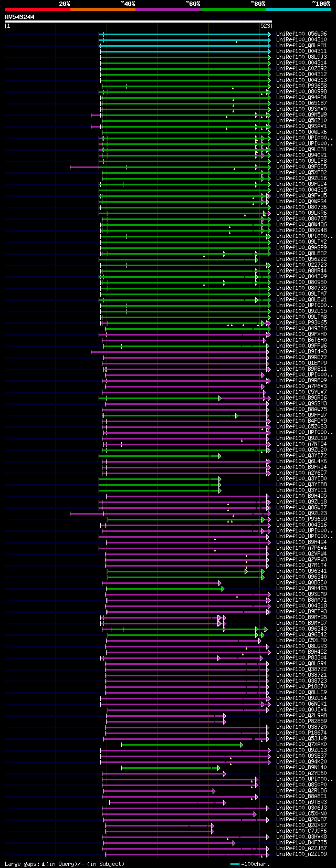
Task: Click the UniRef100_B9ETA3 label
Action: click(x=301, y=611)
